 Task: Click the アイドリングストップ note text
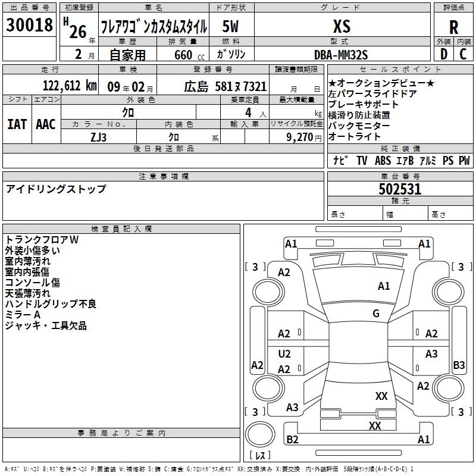[56, 189]
